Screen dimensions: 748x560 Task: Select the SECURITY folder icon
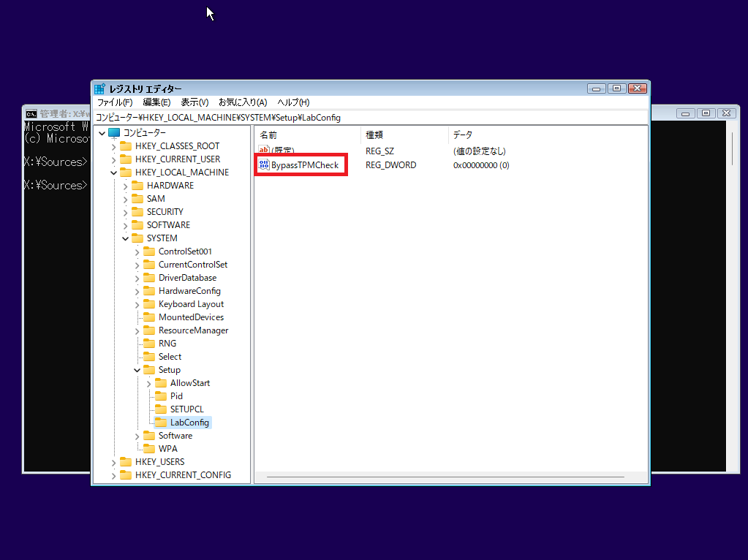[x=137, y=211]
